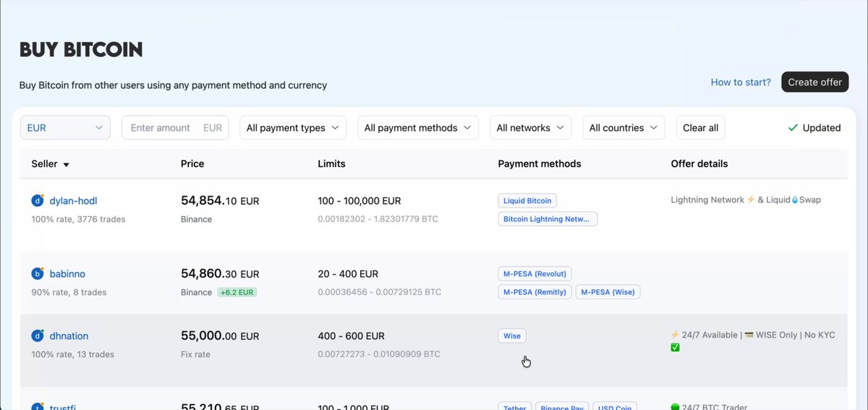Select the Bitcoin Lightning Network payment tag
868x410 pixels.
[548, 218]
